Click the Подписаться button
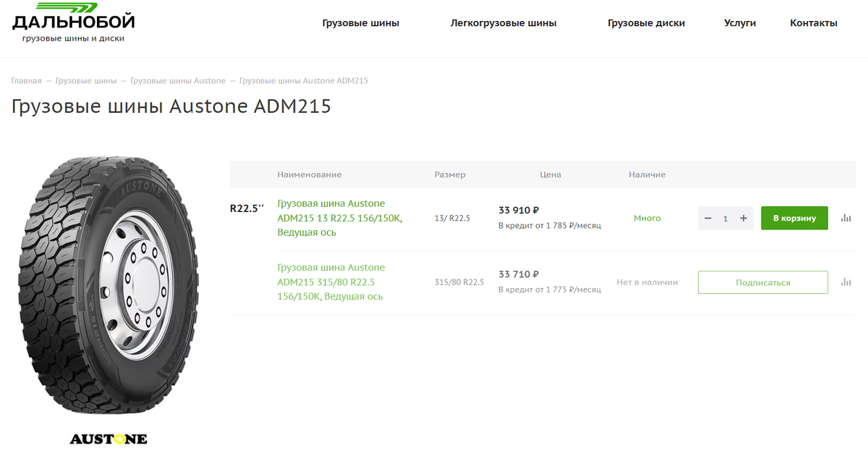Viewport: 868px width, 456px height. pyautogui.click(x=763, y=282)
